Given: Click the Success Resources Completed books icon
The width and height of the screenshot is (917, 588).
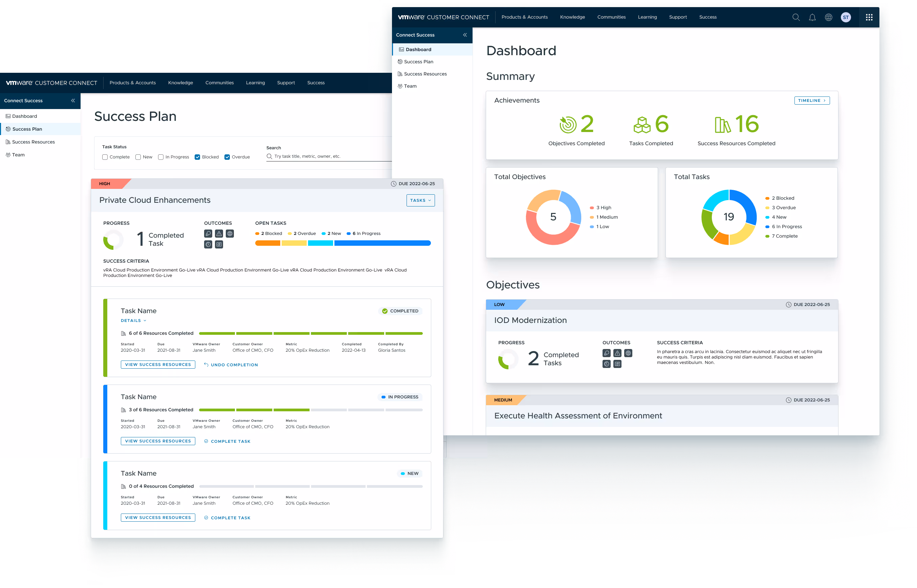Looking at the screenshot, I should 722,125.
